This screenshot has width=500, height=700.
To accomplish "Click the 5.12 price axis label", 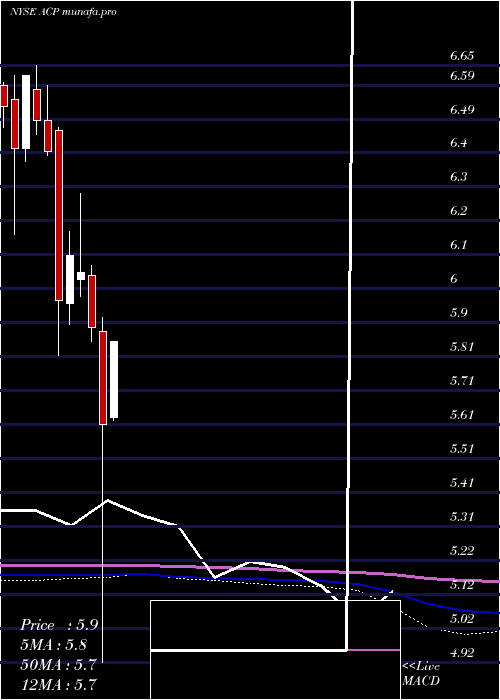I will [462, 585].
